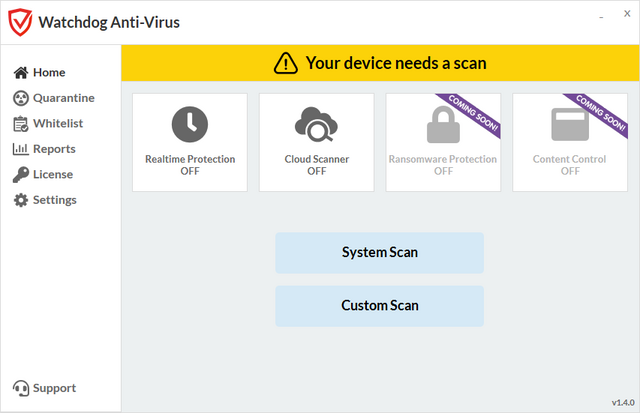The height and width of the screenshot is (413, 640).
Task: Start a System Scan
Action: coord(380,253)
